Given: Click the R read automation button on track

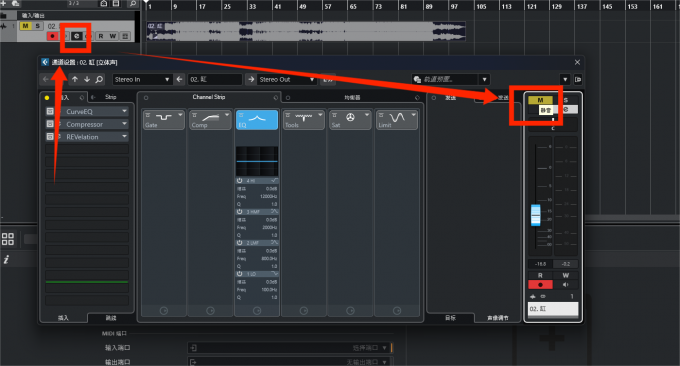Looking at the screenshot, I should (101, 36).
